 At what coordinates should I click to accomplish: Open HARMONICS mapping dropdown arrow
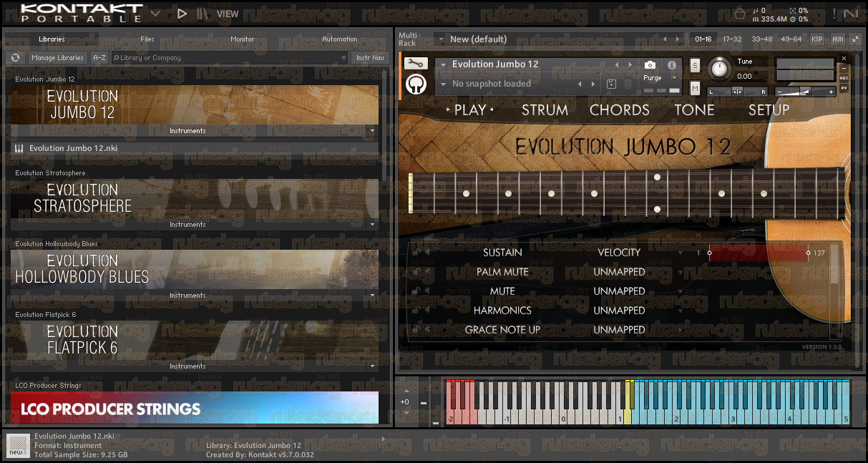coord(681,310)
